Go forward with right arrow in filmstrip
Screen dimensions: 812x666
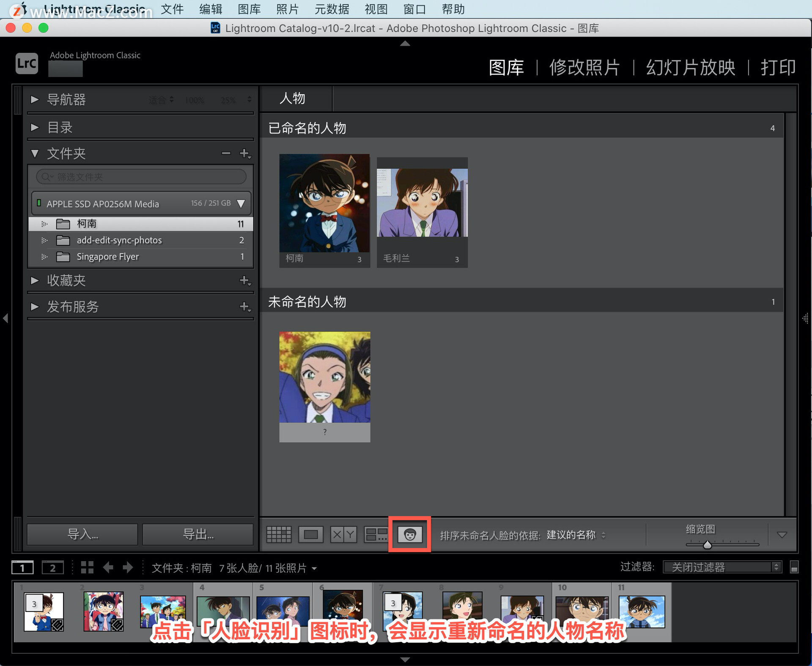[128, 567]
